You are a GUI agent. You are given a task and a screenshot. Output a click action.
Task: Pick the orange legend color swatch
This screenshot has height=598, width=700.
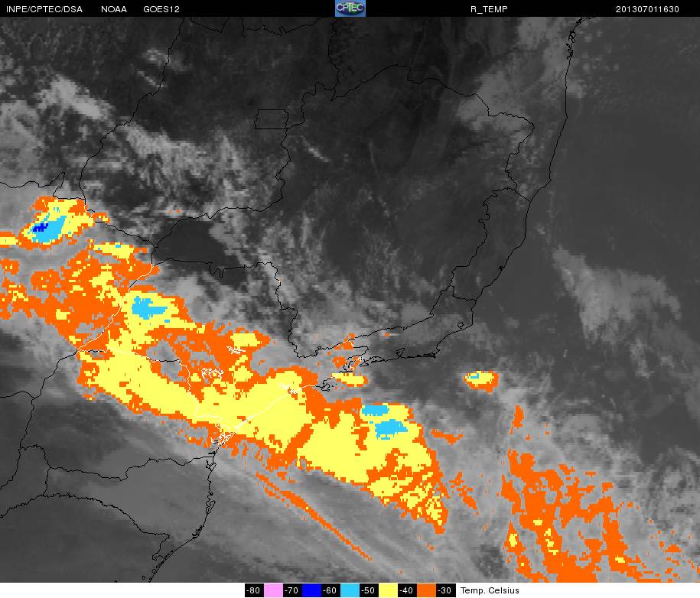tap(426, 590)
